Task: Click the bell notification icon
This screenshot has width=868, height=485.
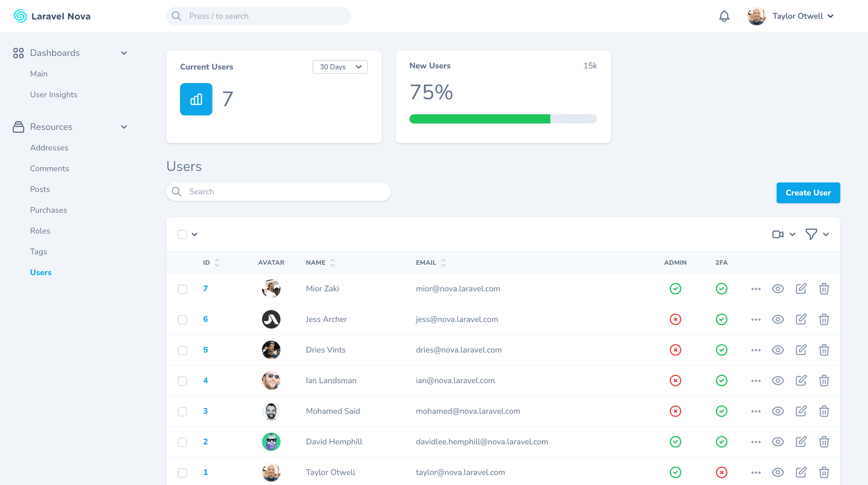Action: (724, 16)
